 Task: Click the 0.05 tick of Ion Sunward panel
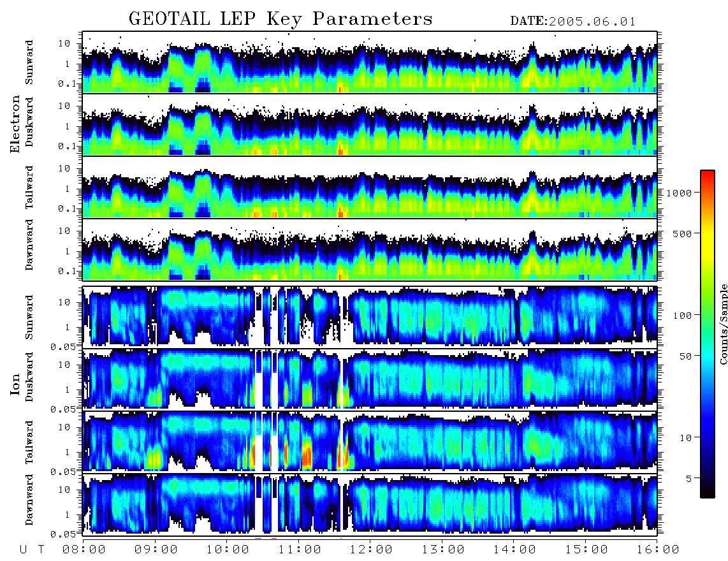(62, 346)
